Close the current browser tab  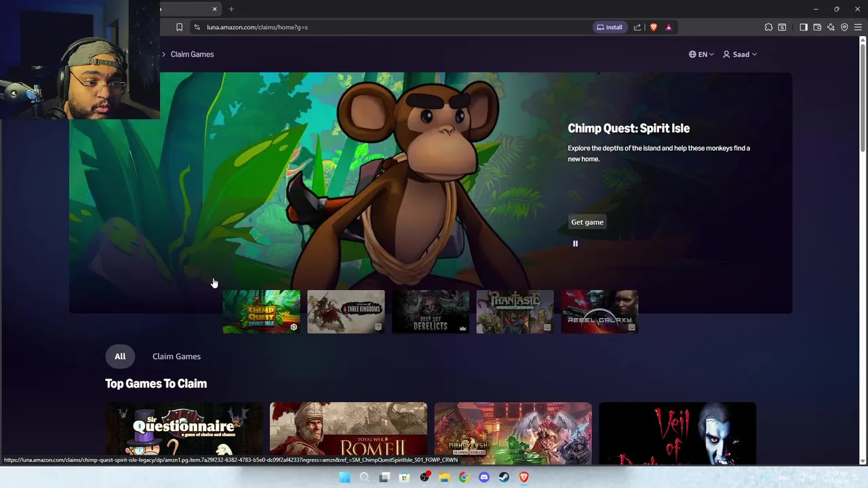tap(214, 9)
